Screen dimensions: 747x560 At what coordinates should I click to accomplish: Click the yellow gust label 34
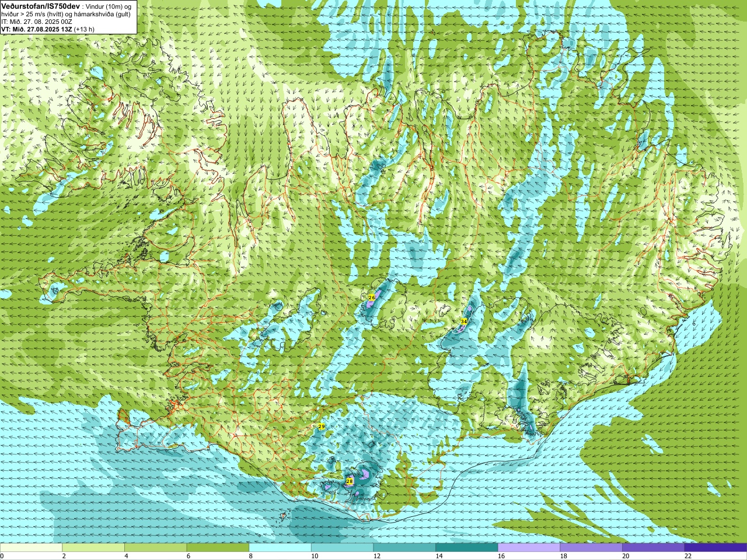(464, 321)
